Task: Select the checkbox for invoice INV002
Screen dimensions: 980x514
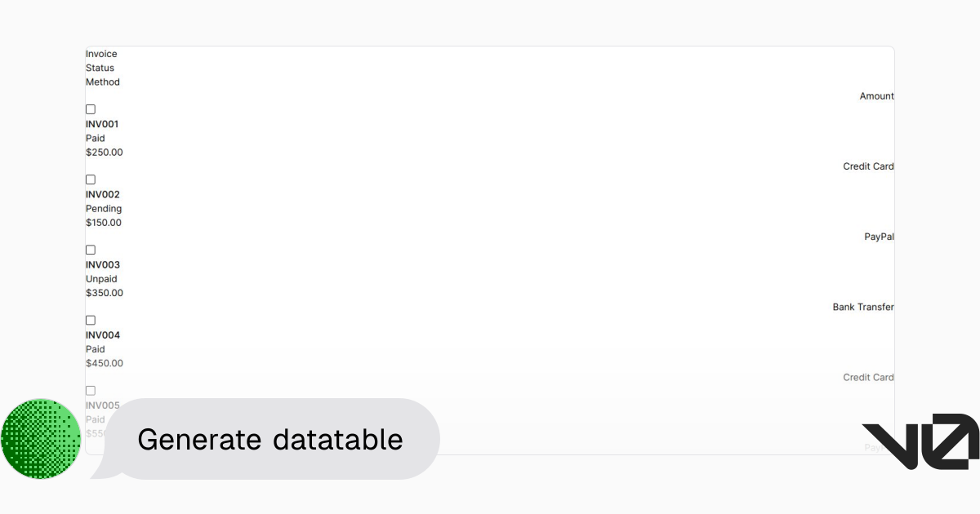Action: [90, 179]
